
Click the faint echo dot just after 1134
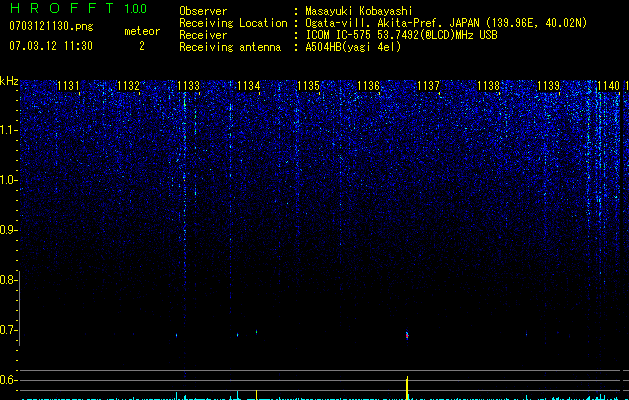[x=256, y=332]
